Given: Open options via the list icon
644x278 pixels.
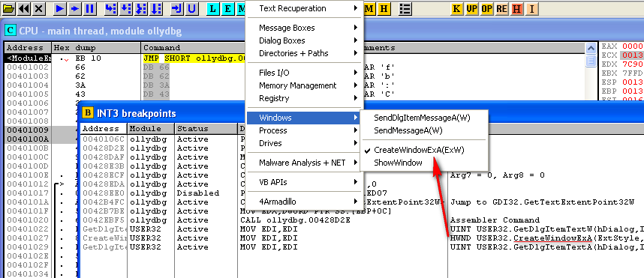Looking at the screenshot, I should [405, 8].
